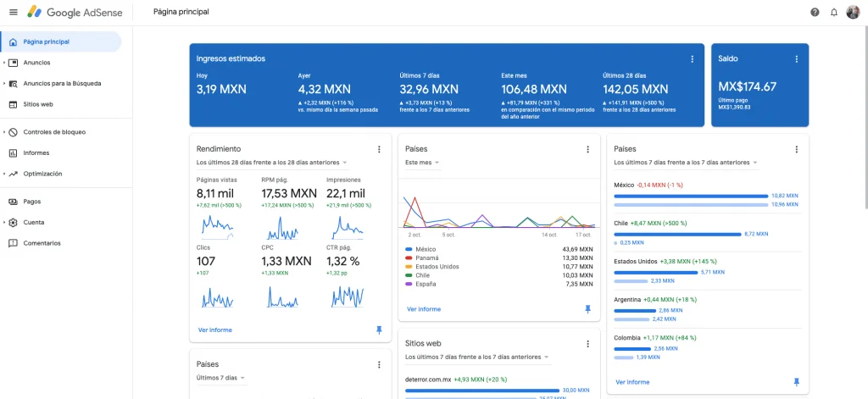Open Ver informe link in Rendimiento card
Viewport: 868px width, 399px height.
[x=214, y=330]
